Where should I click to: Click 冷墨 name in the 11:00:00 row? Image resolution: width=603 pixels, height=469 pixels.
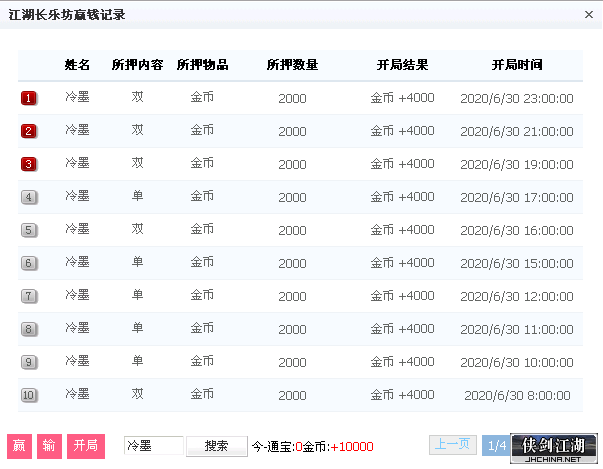[x=77, y=328]
